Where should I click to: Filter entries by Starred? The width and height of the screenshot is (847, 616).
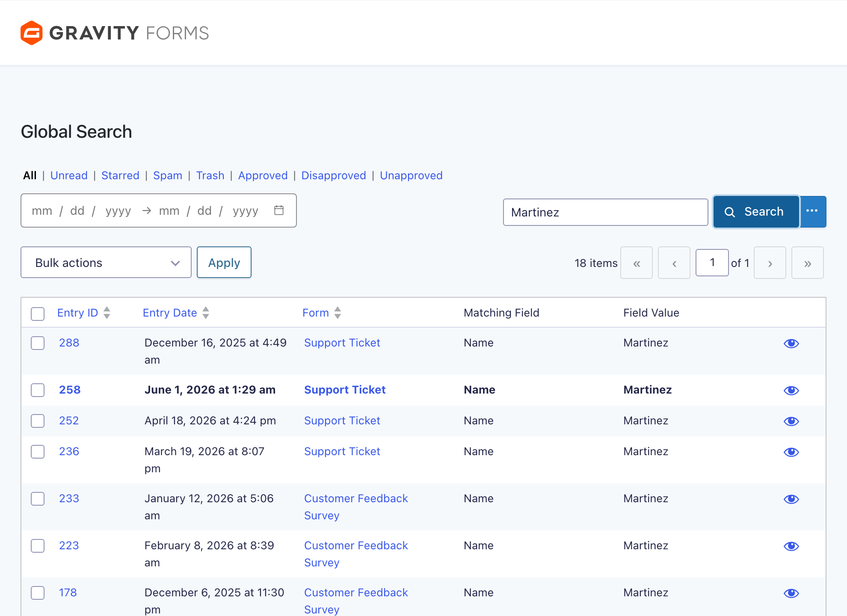coord(120,175)
